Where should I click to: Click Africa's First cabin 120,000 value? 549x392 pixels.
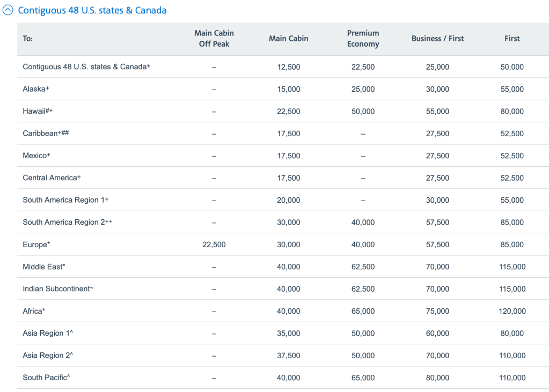click(x=512, y=311)
